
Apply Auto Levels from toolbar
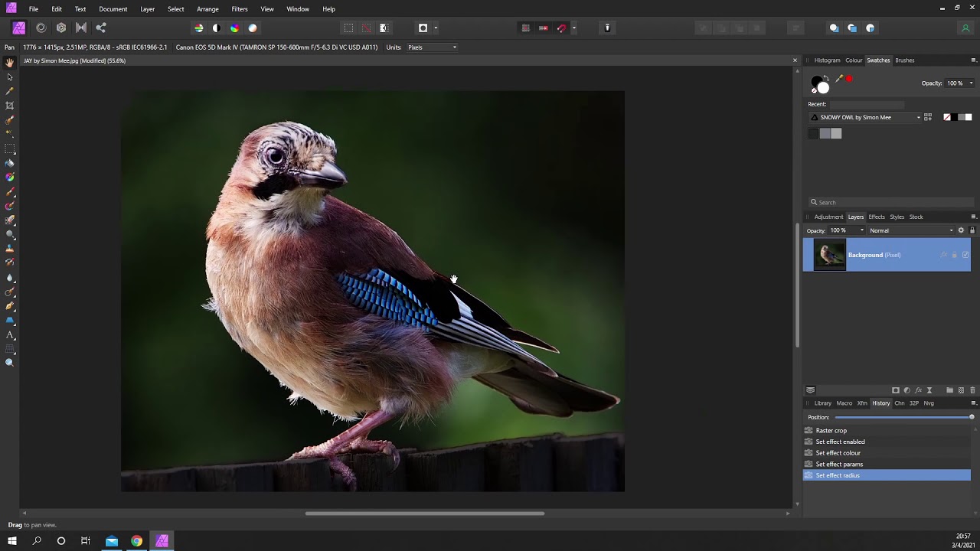tap(199, 28)
